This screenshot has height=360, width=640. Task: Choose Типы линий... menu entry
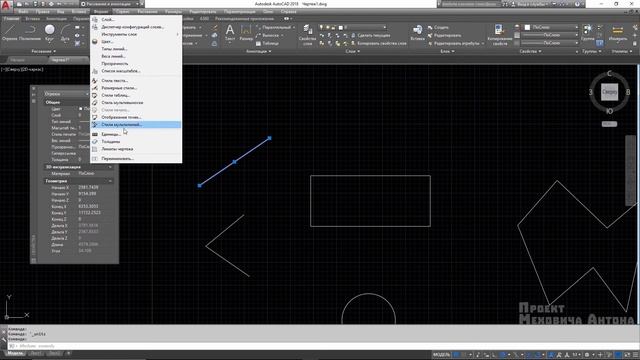coord(136,49)
